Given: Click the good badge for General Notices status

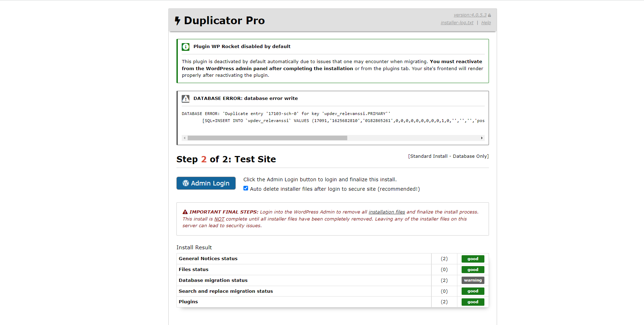Looking at the screenshot, I should [473, 259].
